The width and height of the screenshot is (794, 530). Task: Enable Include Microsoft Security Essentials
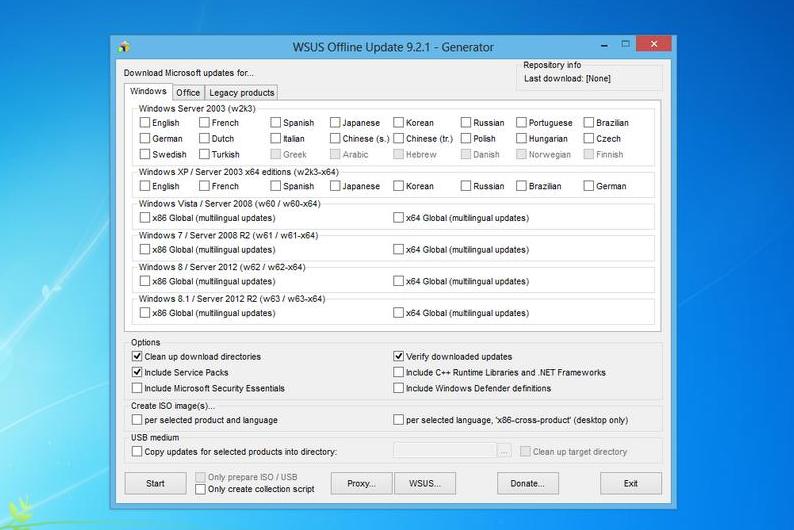click(137, 388)
